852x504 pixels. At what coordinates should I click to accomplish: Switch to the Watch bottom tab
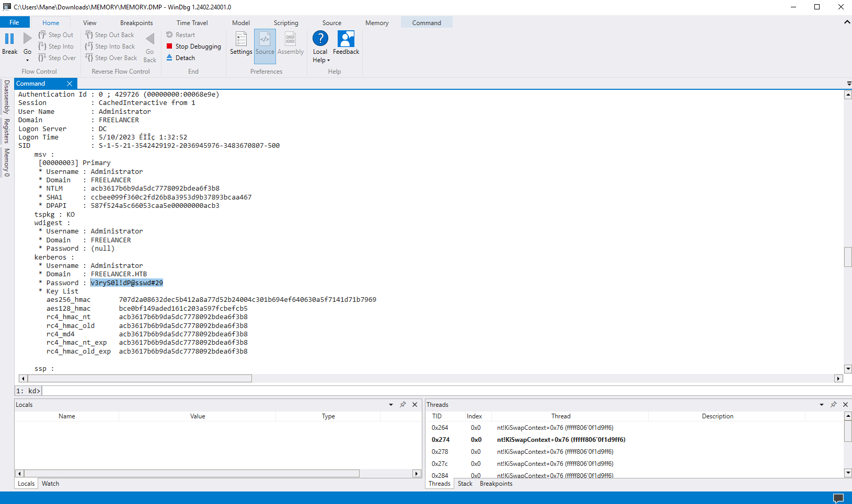(x=51, y=484)
